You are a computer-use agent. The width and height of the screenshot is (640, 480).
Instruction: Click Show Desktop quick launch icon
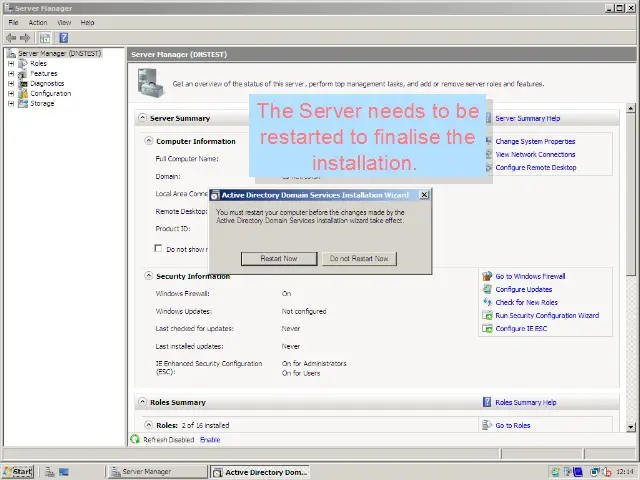[x=64, y=472]
